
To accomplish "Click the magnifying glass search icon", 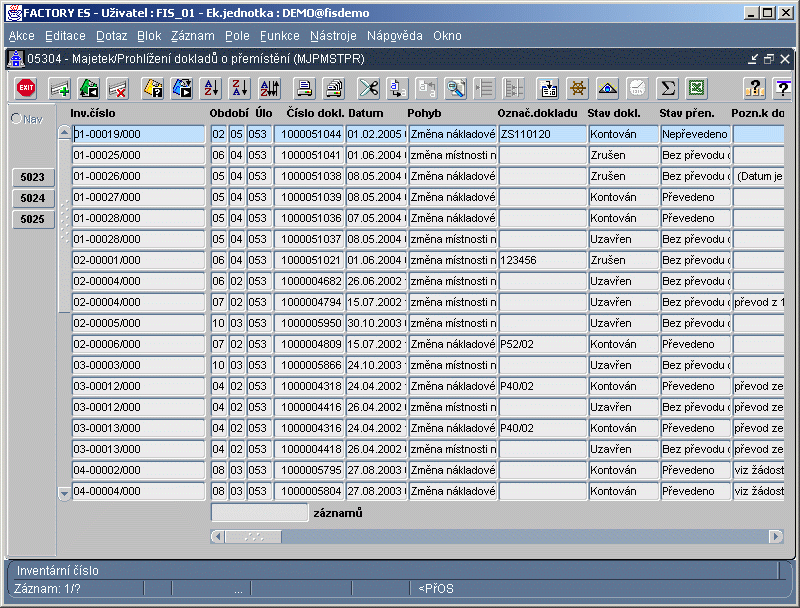I will tap(456, 88).
